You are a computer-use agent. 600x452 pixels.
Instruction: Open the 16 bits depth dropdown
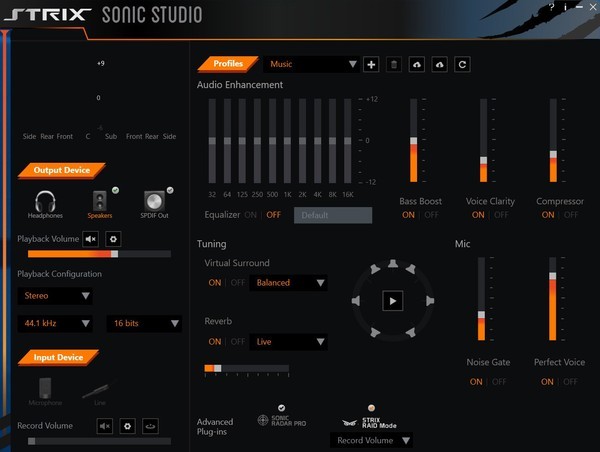144,323
